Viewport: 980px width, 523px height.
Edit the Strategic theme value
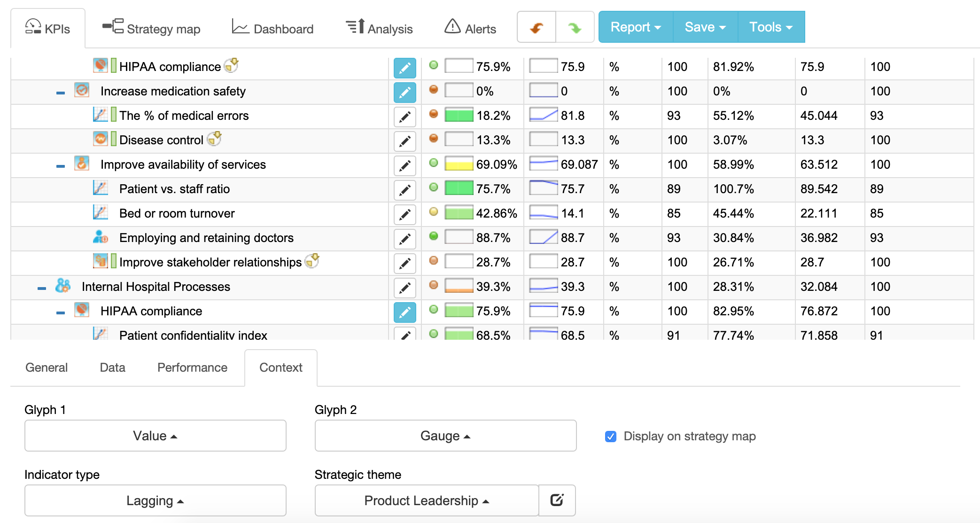coord(557,500)
